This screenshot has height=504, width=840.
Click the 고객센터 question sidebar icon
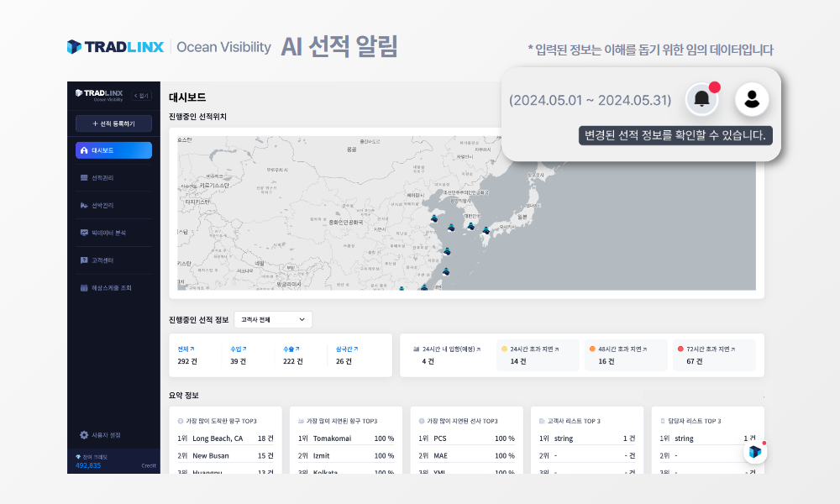coord(84,260)
